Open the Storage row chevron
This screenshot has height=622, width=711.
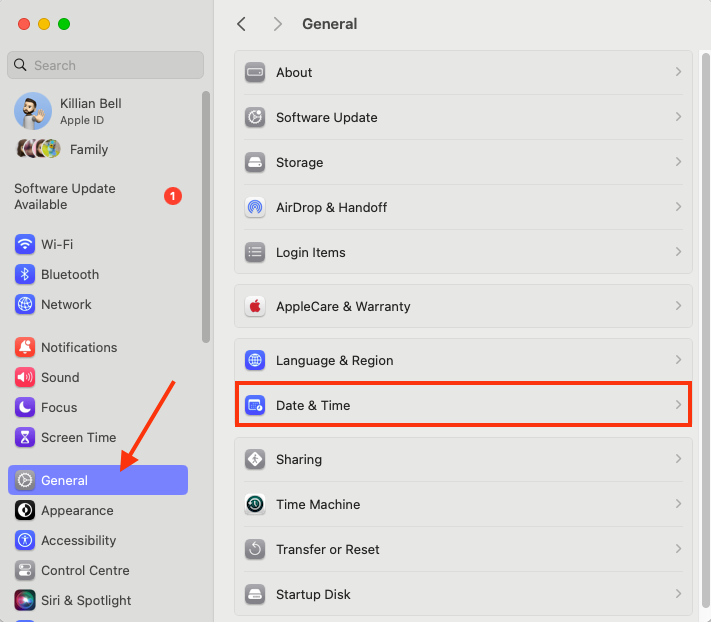678,161
